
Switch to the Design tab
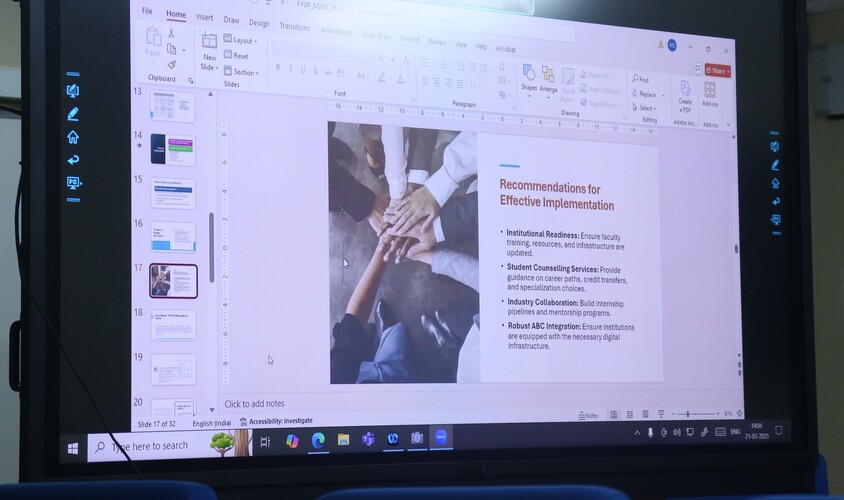(x=259, y=23)
